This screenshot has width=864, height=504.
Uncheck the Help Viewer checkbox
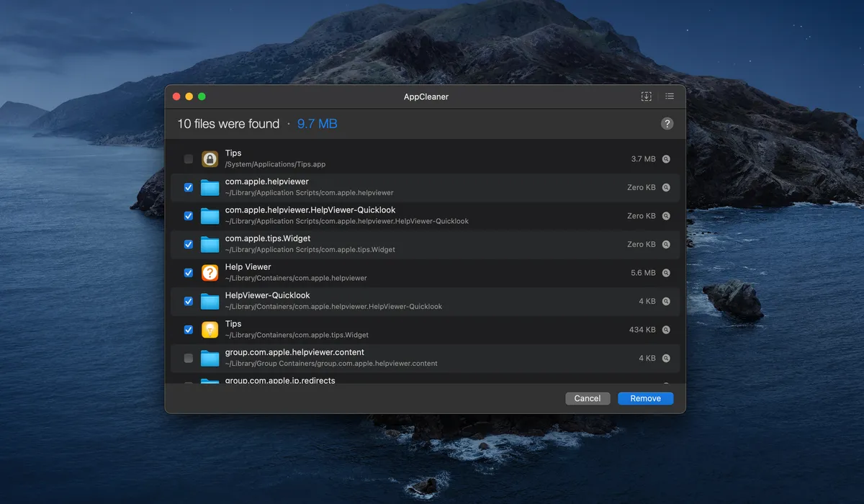click(x=189, y=273)
